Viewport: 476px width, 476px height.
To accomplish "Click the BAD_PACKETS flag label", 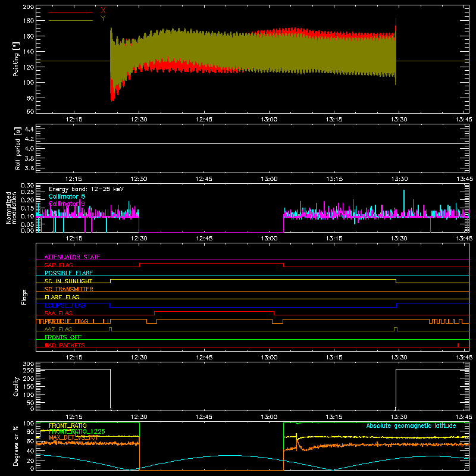I will 65,345.
